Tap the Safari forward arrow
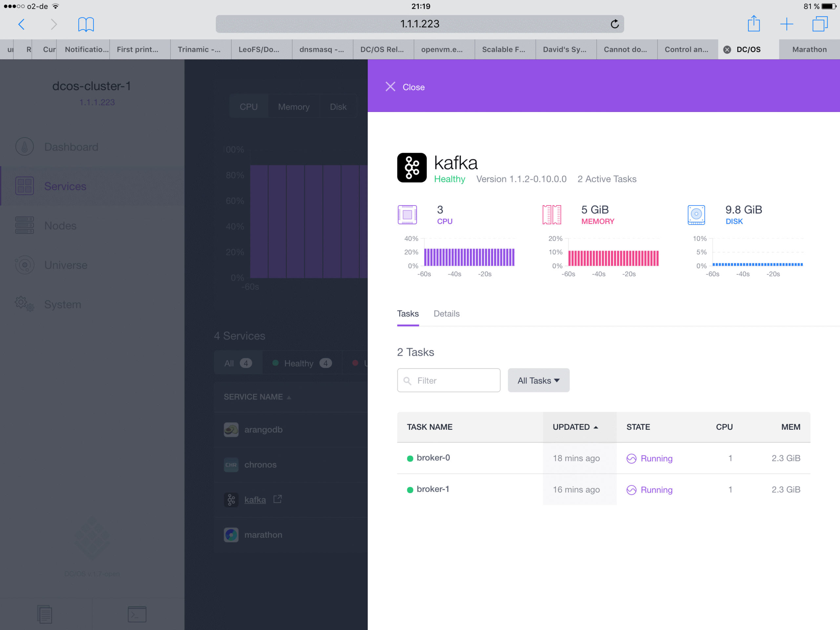The width and height of the screenshot is (840, 630). [53, 24]
